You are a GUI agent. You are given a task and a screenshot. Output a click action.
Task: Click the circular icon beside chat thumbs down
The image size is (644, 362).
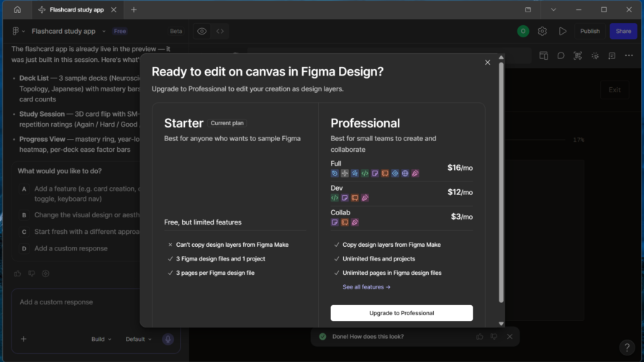pyautogui.click(x=45, y=273)
